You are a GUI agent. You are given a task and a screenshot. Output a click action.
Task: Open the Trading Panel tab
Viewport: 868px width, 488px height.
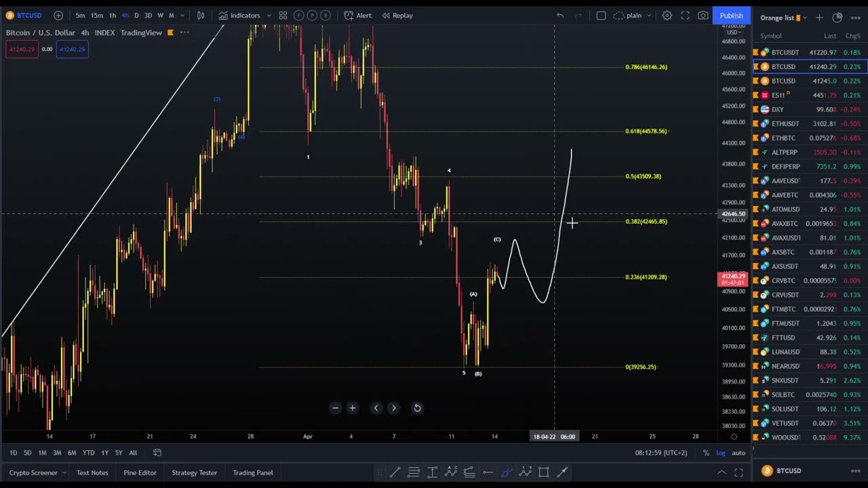pos(253,472)
